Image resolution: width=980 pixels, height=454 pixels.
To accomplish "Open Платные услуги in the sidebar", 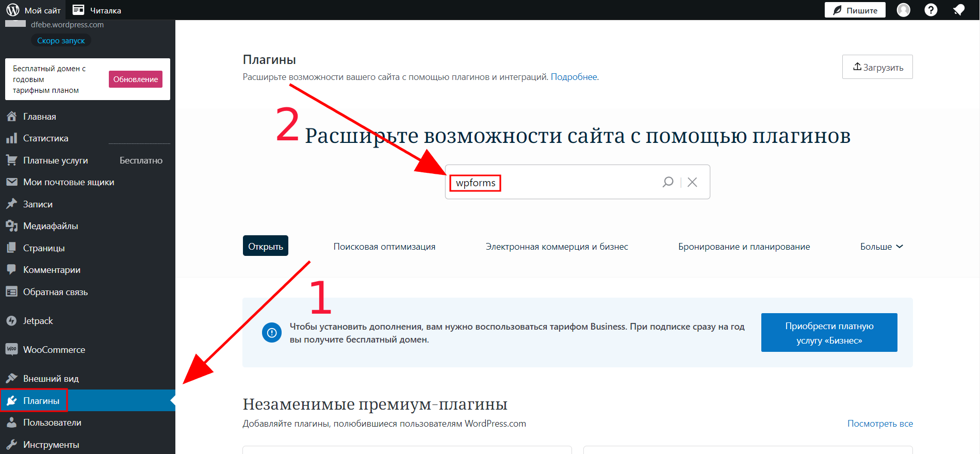I will click(56, 160).
